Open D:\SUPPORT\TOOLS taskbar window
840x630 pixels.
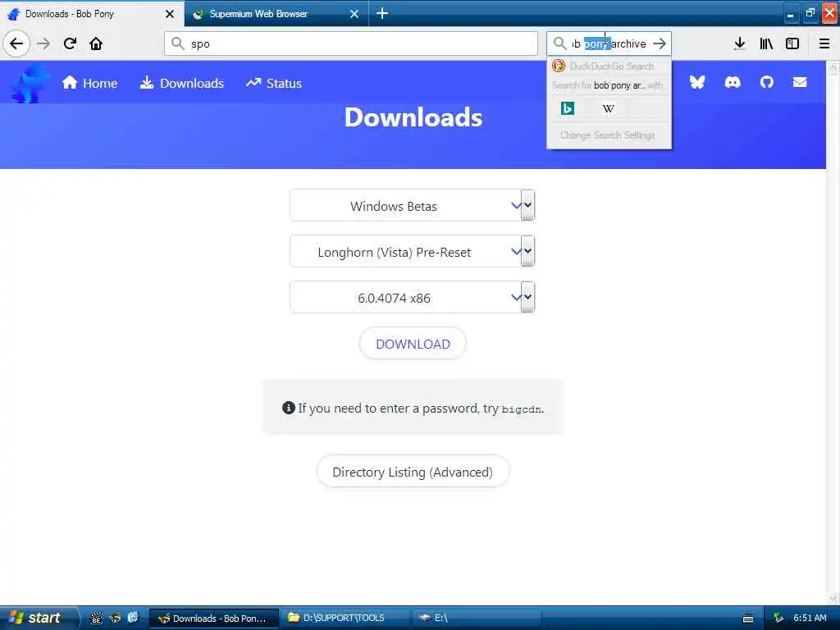345,618
